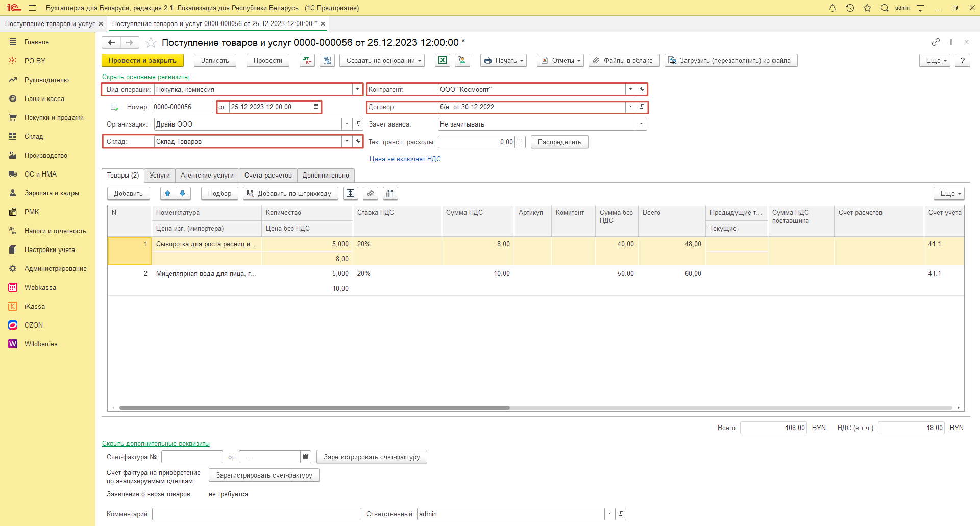Screen dimensions: 980x526
Task: Open the Отчеты dropdown menu
Action: point(560,60)
